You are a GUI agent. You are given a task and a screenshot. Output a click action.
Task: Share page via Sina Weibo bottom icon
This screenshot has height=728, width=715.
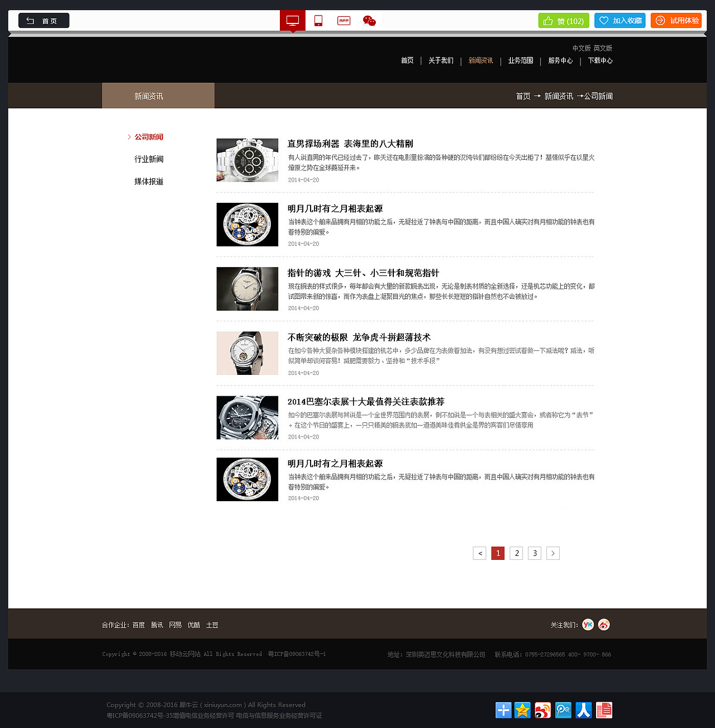tap(541, 710)
